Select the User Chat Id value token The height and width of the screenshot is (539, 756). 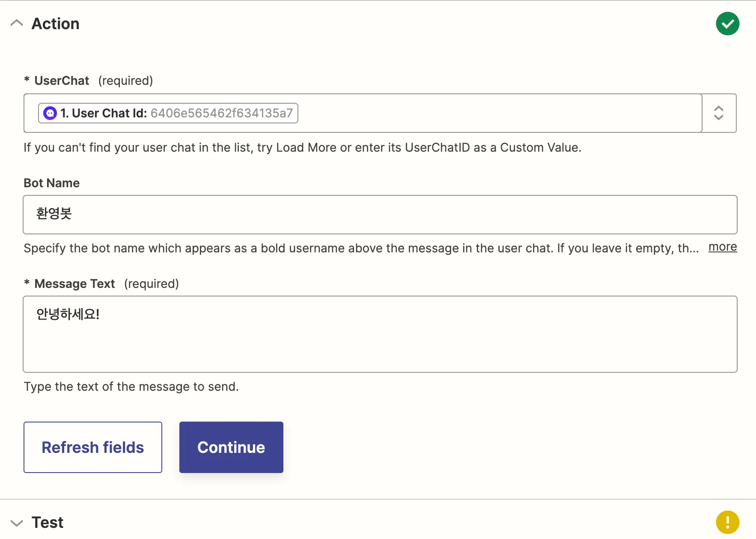pos(176,113)
